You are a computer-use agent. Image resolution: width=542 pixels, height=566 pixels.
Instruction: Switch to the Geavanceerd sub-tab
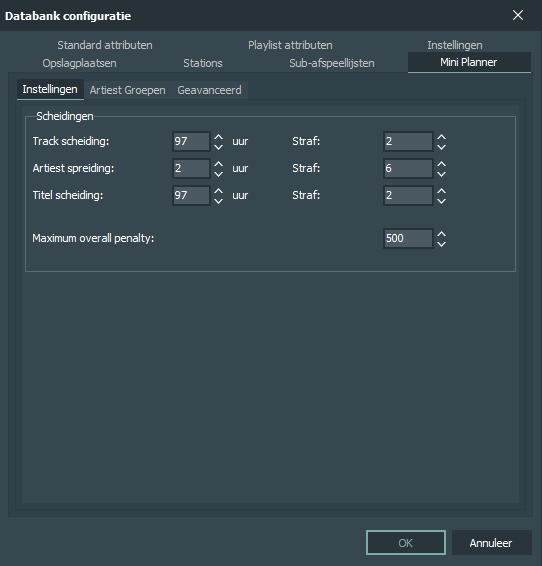[x=209, y=90]
